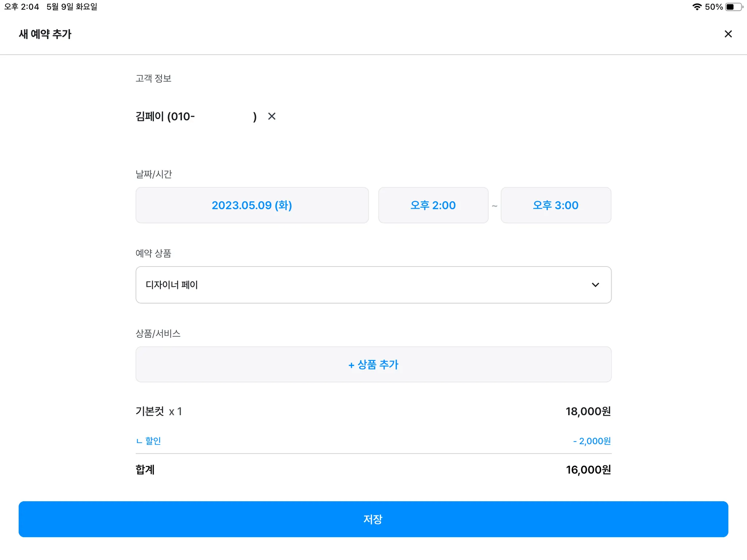Screen dimensions: 747x560
Task: Tap the battery indicator icon
Action: click(x=734, y=7)
